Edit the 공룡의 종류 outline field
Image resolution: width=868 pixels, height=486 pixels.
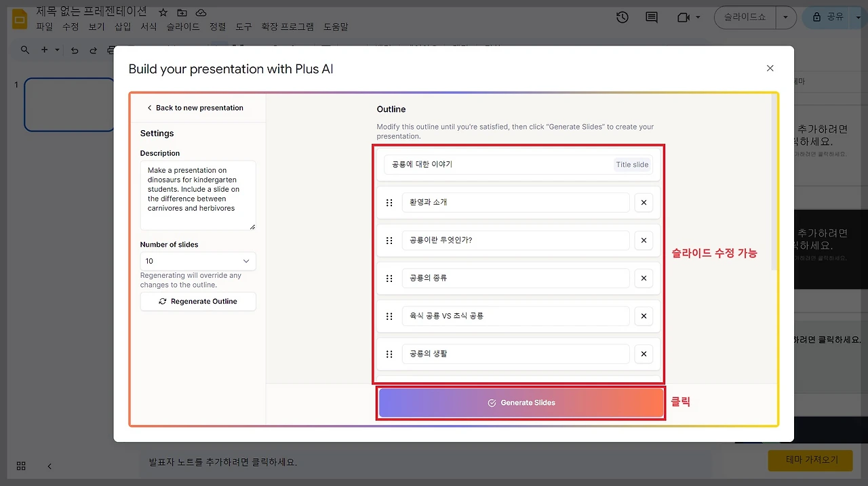point(515,278)
